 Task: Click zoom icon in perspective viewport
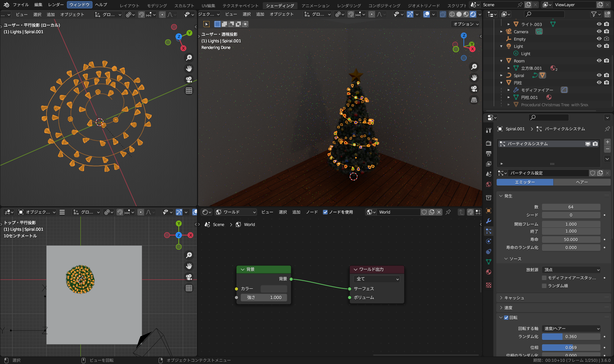474,67
